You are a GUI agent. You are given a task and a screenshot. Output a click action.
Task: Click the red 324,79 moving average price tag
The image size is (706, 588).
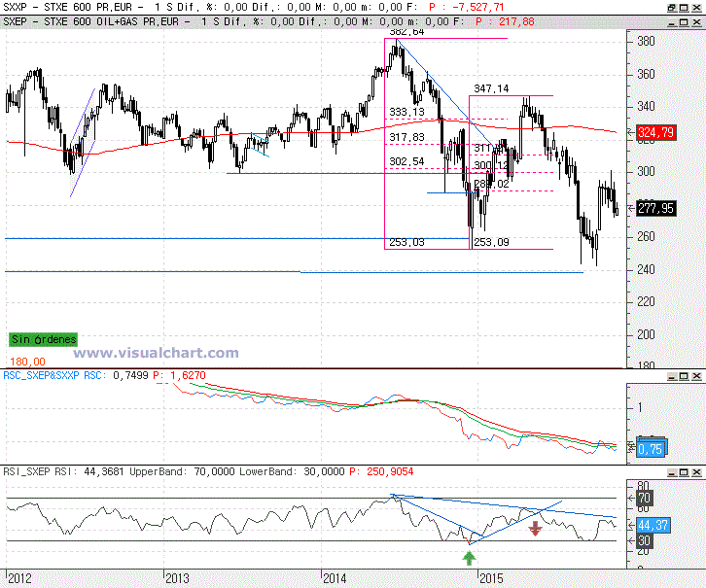click(x=656, y=132)
